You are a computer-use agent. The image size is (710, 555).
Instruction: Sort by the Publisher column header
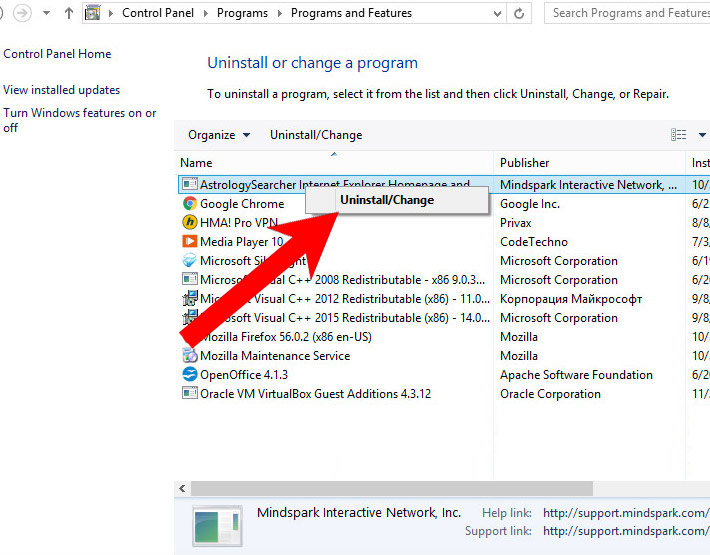click(589, 163)
